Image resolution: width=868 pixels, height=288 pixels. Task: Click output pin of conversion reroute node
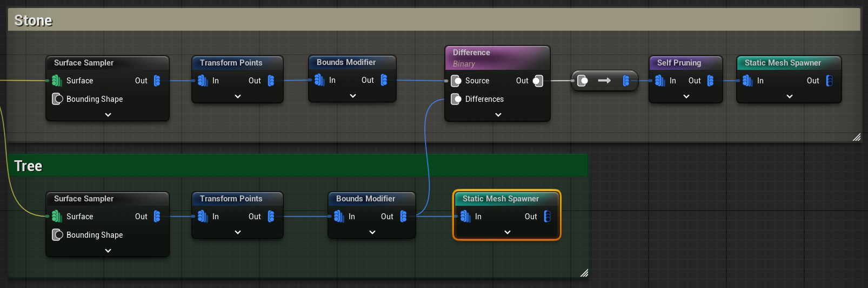(626, 81)
